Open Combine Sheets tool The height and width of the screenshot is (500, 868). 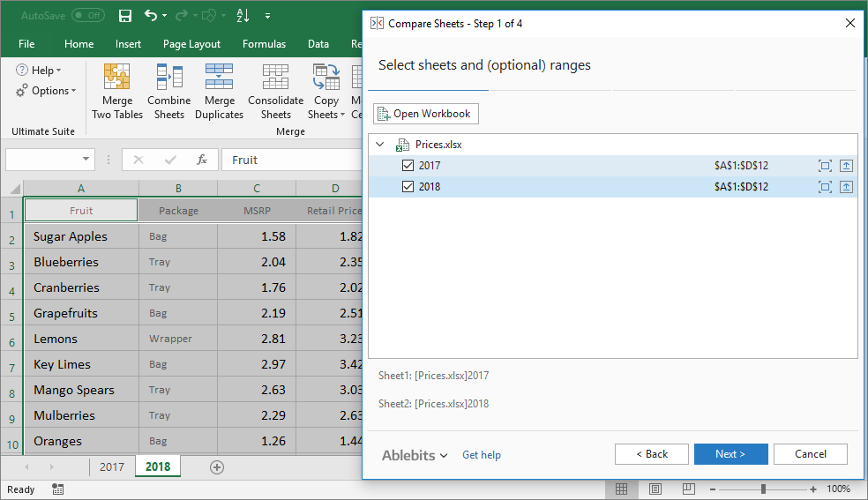tap(168, 92)
